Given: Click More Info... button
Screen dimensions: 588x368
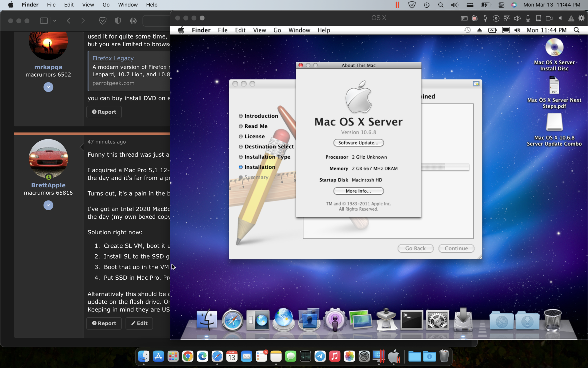Looking at the screenshot, I should tap(358, 191).
